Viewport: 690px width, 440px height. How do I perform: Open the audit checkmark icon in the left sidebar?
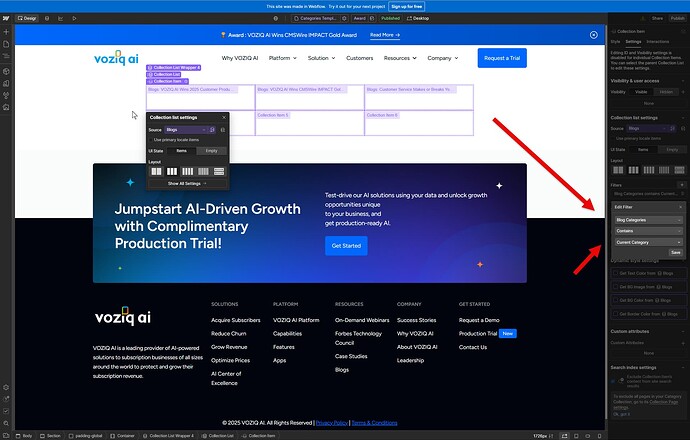pos(6,411)
